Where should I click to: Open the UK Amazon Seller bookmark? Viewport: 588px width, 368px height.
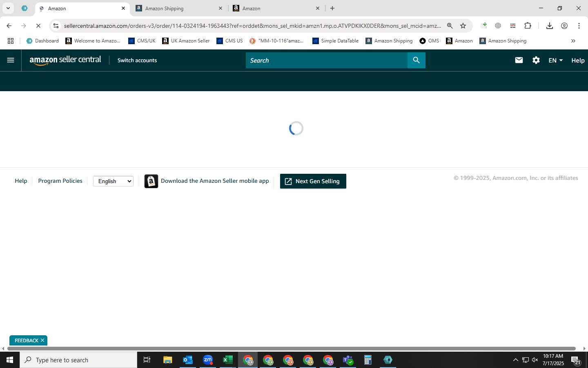tap(186, 41)
